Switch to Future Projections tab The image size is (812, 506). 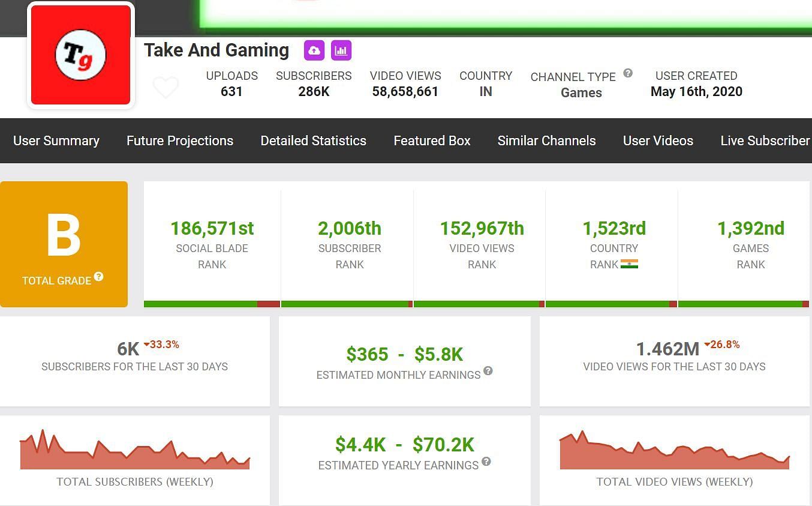[180, 141]
